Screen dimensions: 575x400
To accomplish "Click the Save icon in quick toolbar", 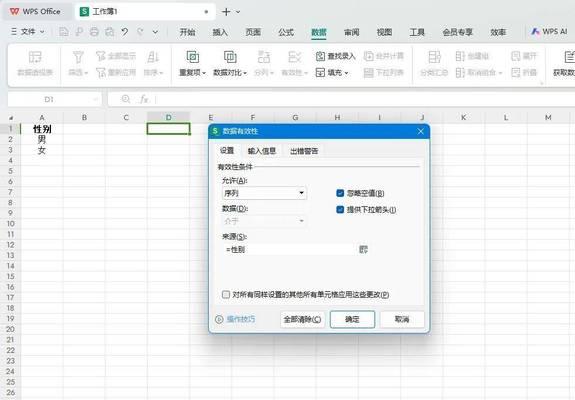I will click(x=63, y=32).
